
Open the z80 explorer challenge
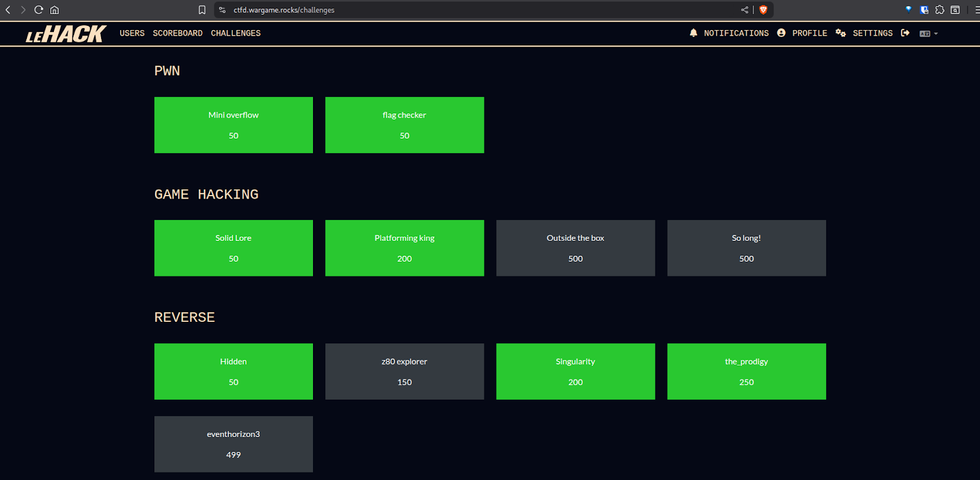404,371
